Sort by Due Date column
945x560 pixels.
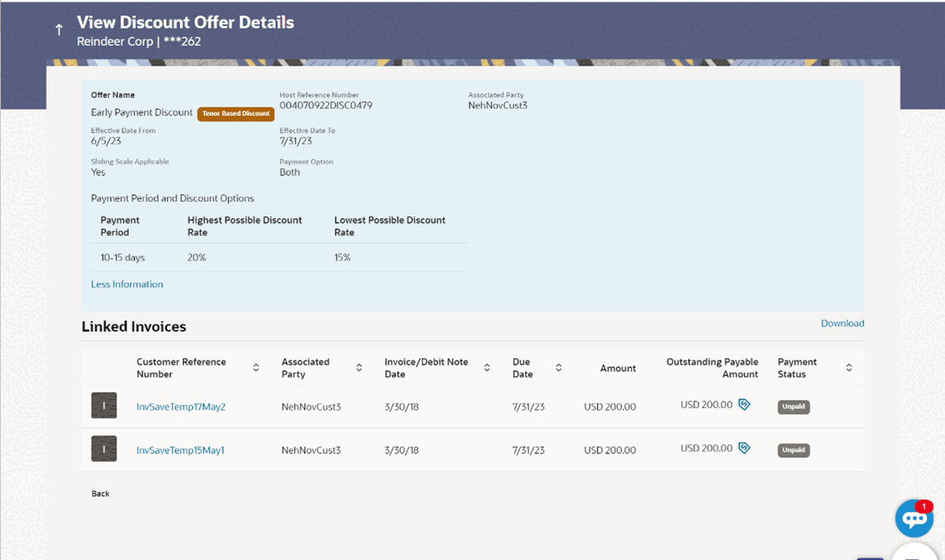[559, 368]
